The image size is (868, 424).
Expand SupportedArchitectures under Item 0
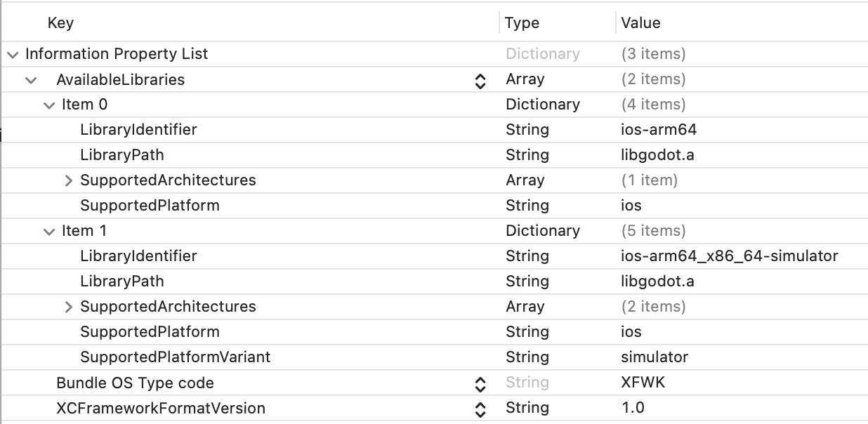[68, 180]
